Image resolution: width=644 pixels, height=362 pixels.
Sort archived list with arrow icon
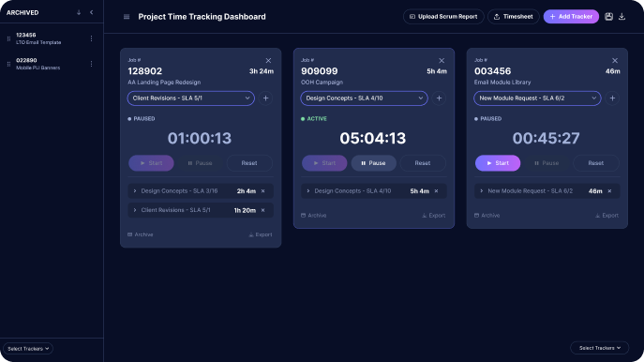79,12
